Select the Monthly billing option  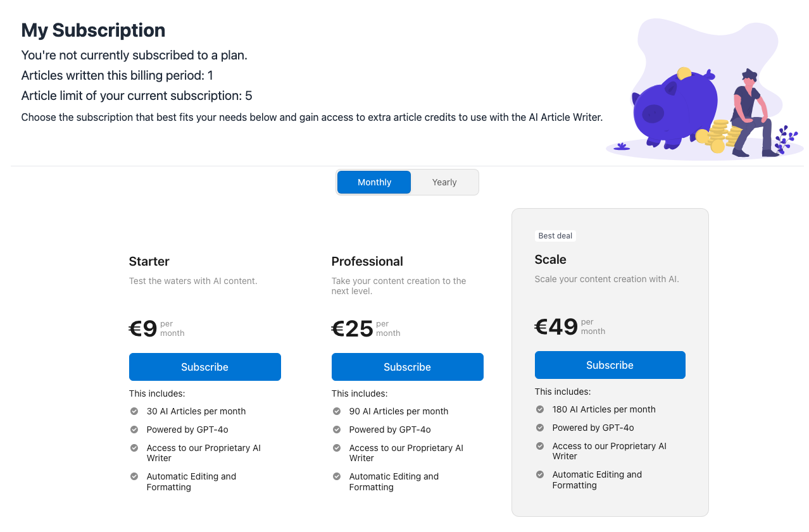374,182
